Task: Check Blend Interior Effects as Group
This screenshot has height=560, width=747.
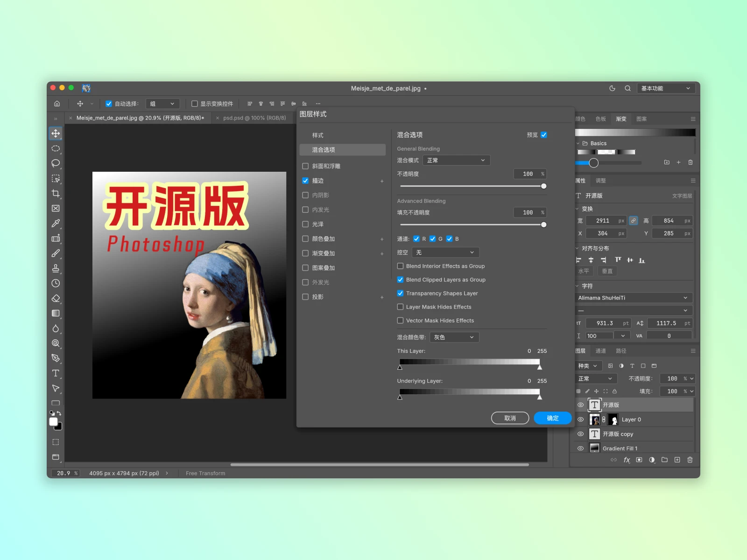Action: [x=400, y=266]
